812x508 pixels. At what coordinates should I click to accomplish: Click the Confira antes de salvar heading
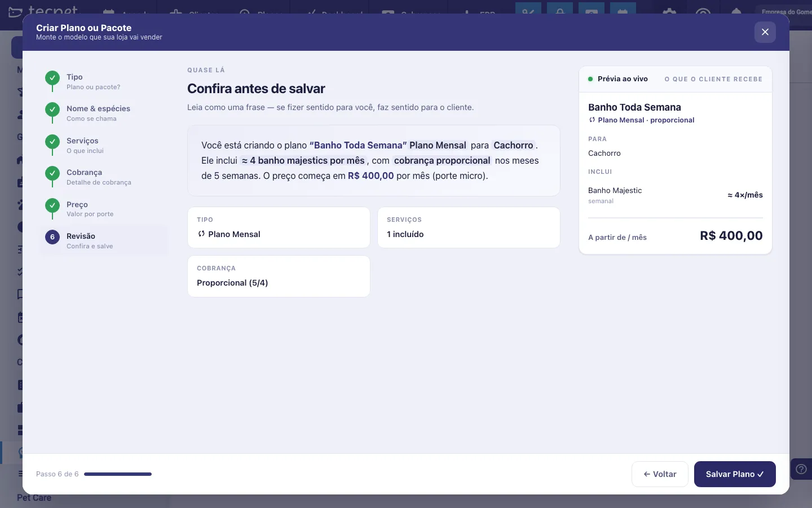tap(256, 89)
